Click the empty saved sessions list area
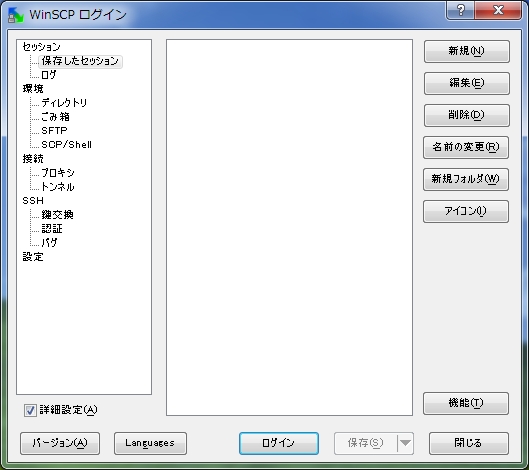 pos(289,227)
